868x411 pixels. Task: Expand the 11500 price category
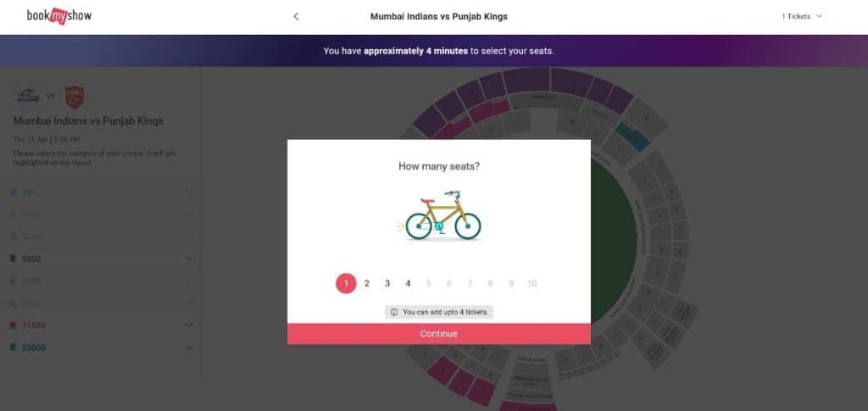[189, 325]
